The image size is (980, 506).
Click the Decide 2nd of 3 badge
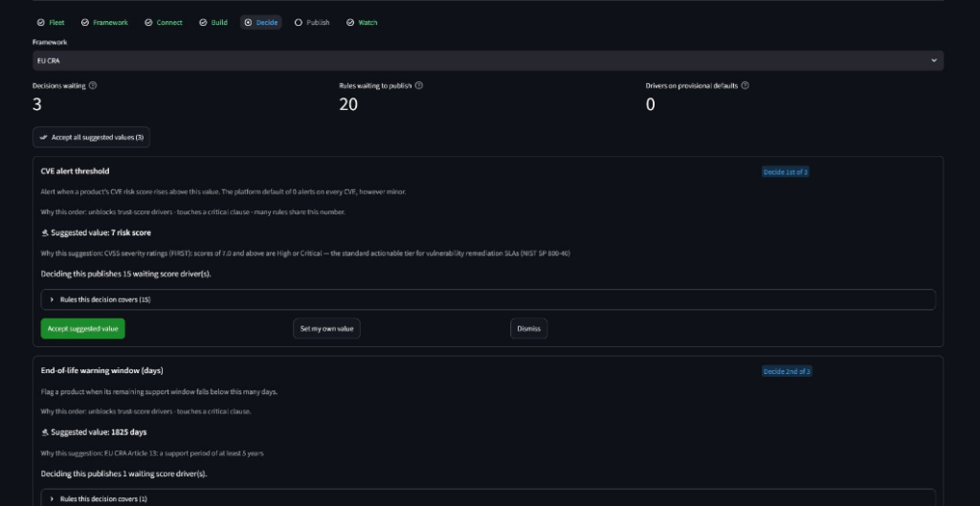click(787, 371)
